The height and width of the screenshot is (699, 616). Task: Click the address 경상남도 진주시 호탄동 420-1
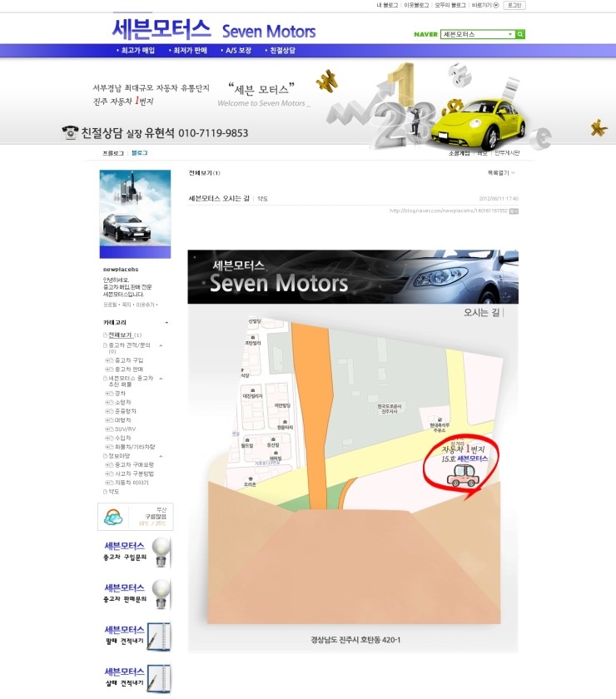(355, 640)
